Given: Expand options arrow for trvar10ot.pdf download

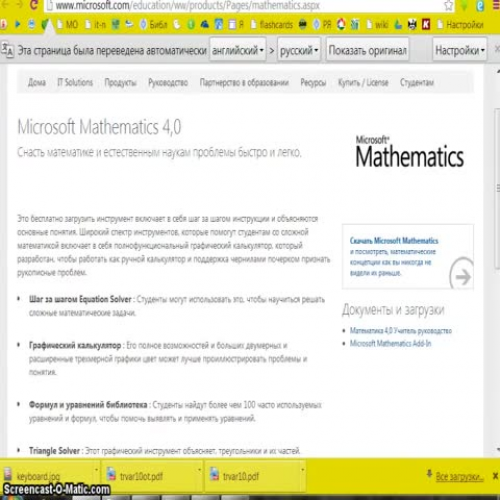Looking at the screenshot, I should point(200,470).
